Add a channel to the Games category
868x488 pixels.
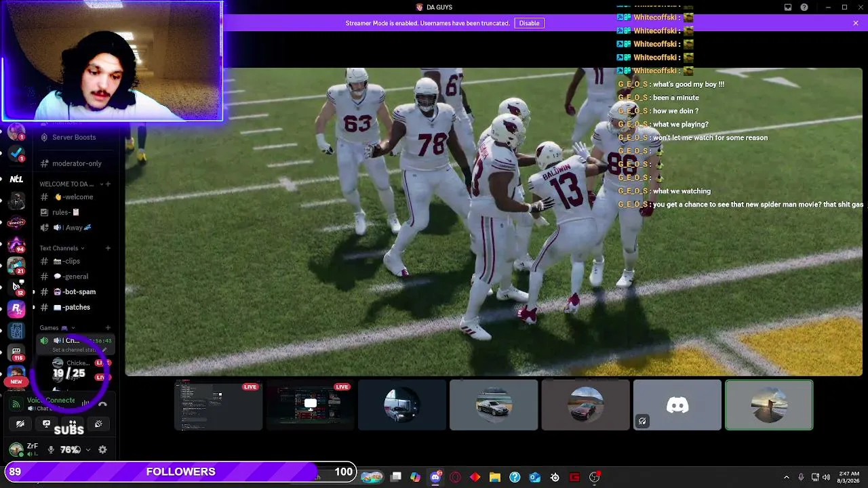click(108, 328)
